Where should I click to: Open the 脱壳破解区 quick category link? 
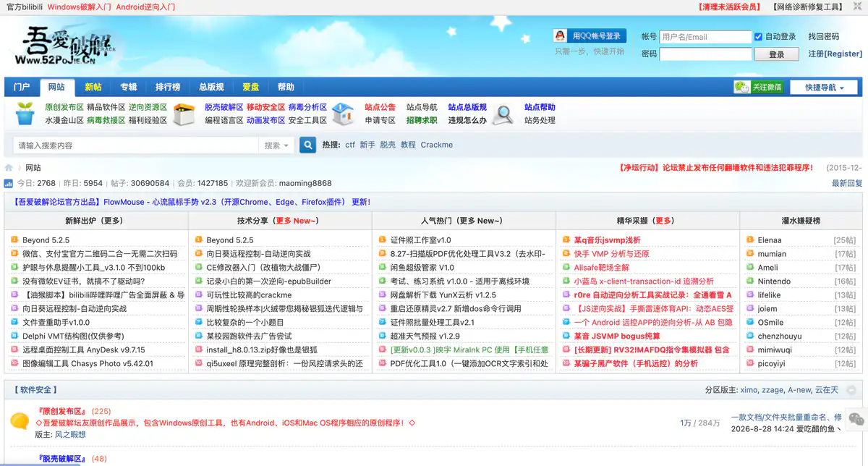pyautogui.click(x=224, y=107)
